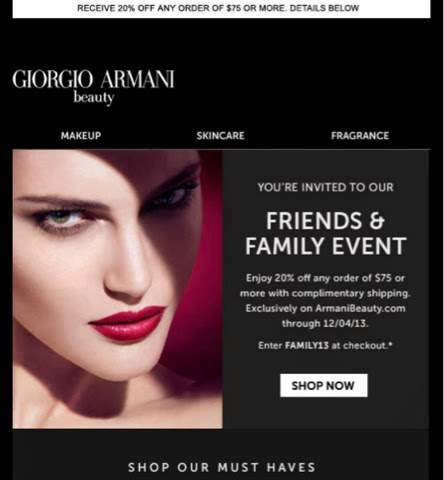The image size is (444, 480).
Task: Open the model's face promotional image
Action: coord(117,289)
